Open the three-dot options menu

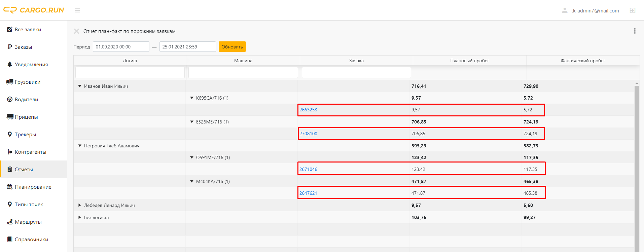pos(635,31)
